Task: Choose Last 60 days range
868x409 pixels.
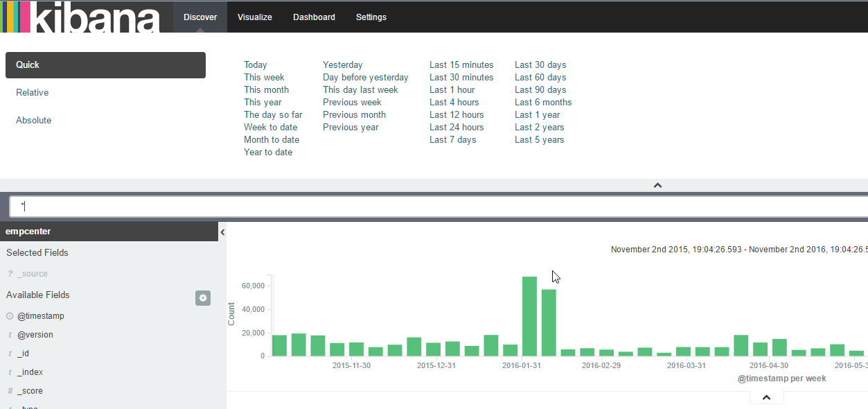Action: pos(540,78)
